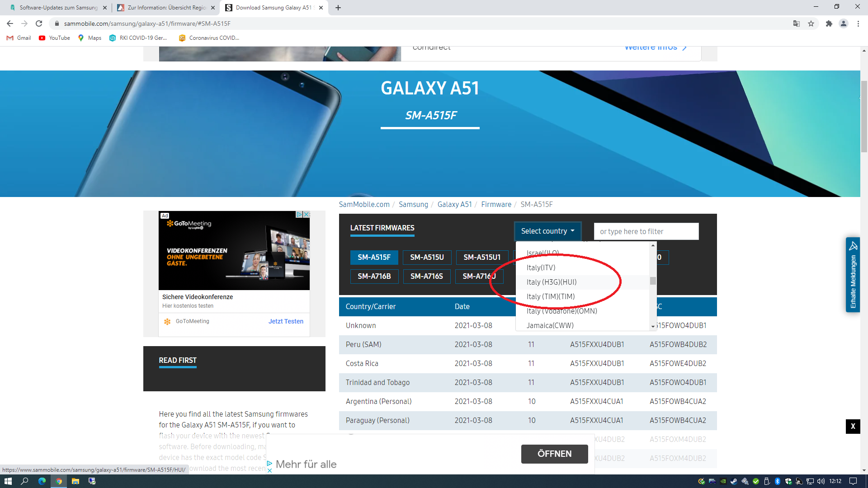Open NVIDIA tray icon

click(723, 481)
